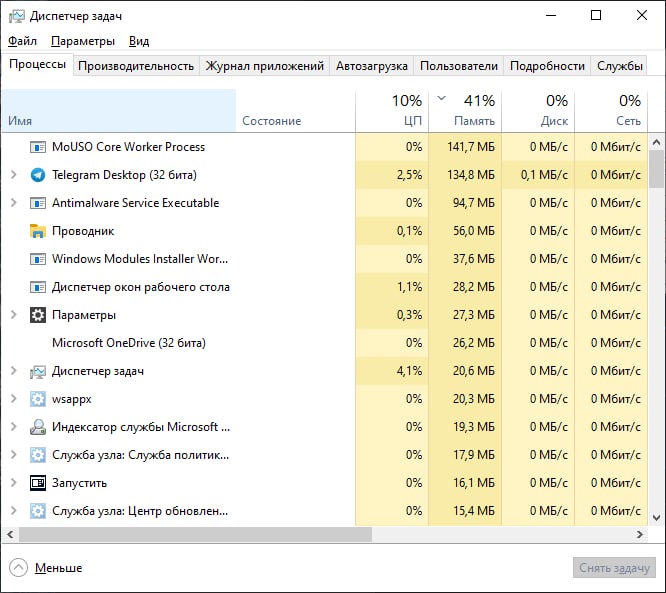Click the MoUSO Core Worker Process icon

(38, 147)
